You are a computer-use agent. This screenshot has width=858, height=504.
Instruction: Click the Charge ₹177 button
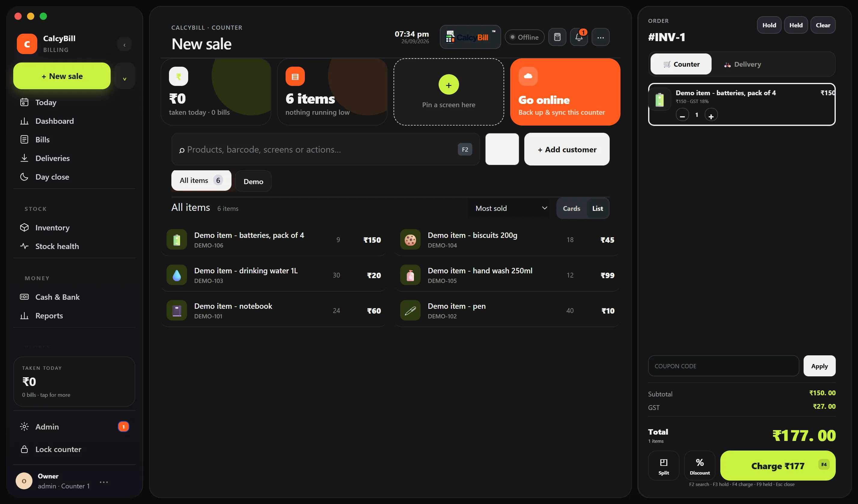tap(778, 466)
